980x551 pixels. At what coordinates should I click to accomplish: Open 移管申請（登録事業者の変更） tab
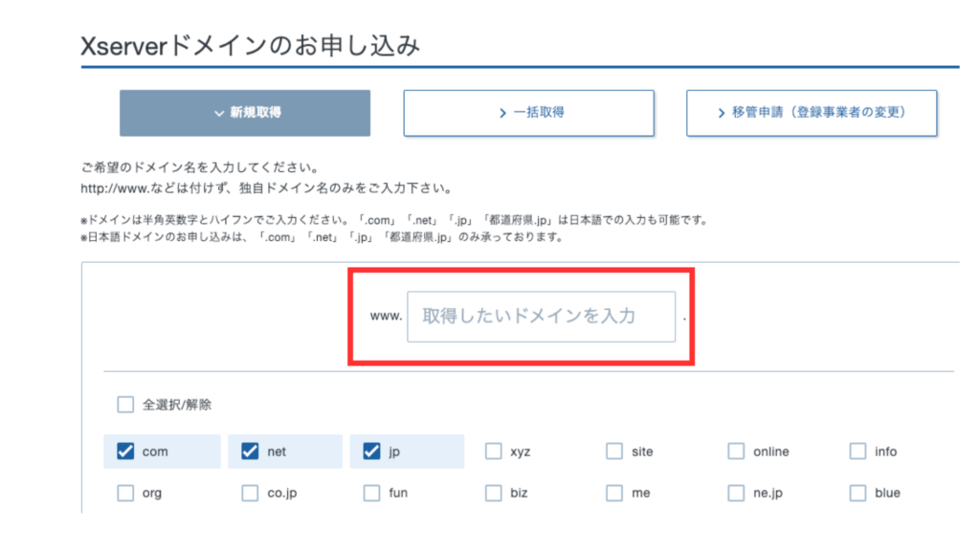(x=812, y=113)
